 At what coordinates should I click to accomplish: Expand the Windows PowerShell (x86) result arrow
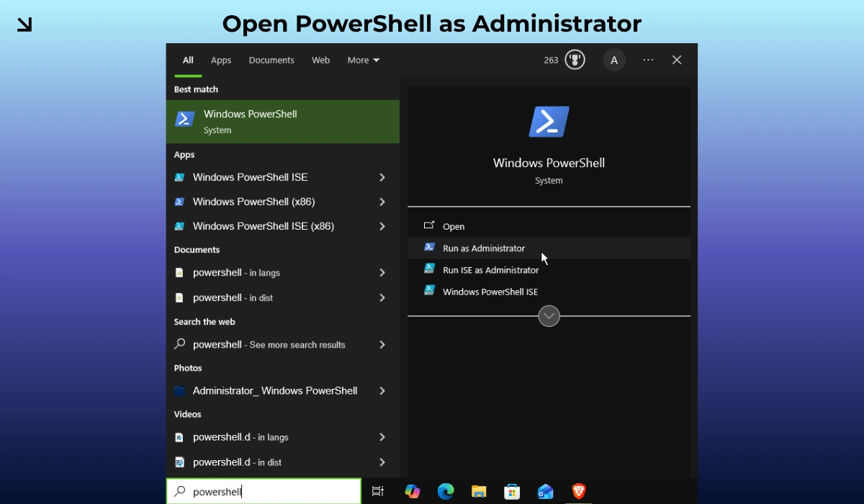pyautogui.click(x=382, y=202)
